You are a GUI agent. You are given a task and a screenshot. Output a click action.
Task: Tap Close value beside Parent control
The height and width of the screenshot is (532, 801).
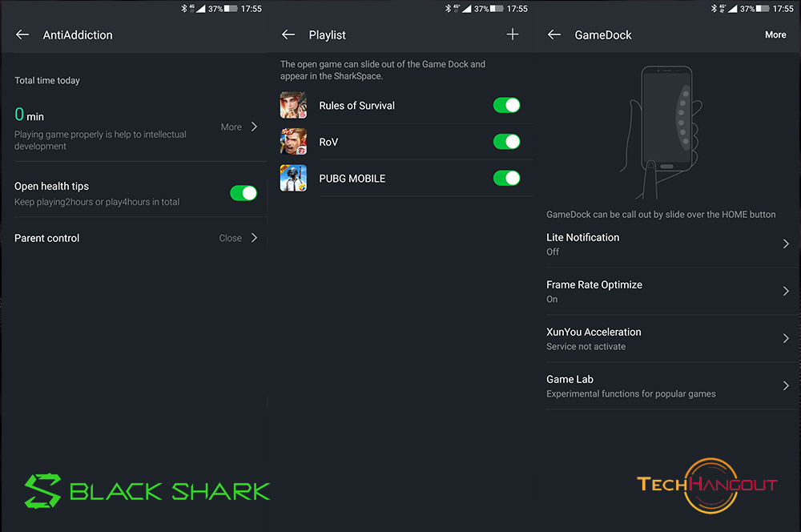(231, 238)
